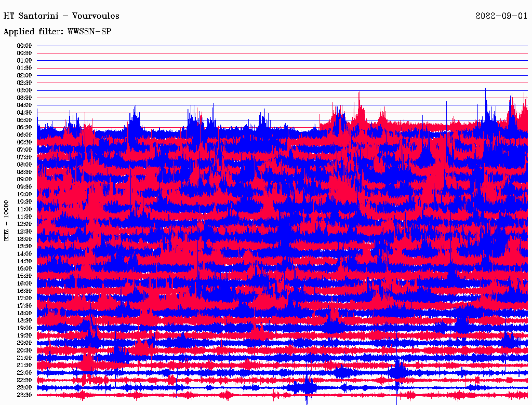This screenshot has width=532, height=405.
Task: Select the Applied filter: WWSSN-SP text
Action: 57,32
